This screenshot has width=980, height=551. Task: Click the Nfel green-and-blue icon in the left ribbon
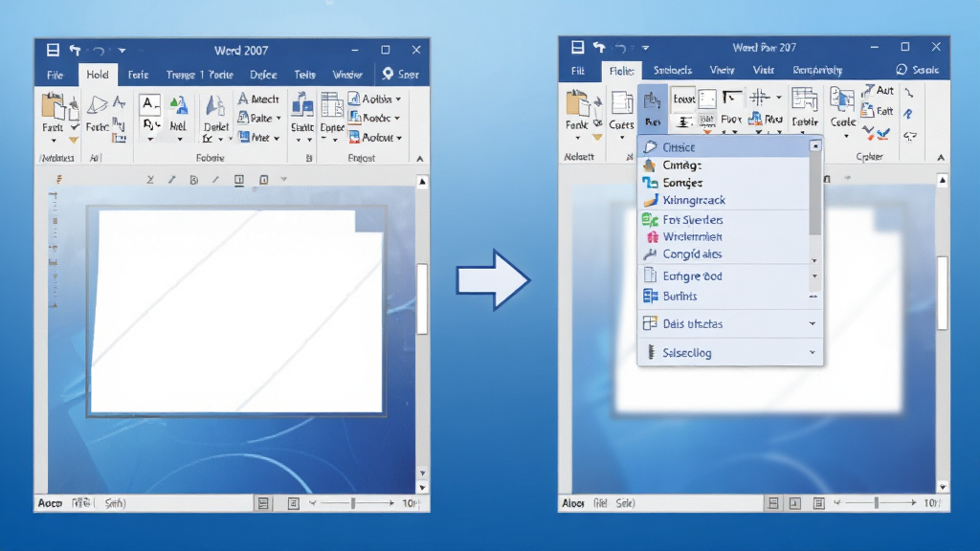click(179, 105)
